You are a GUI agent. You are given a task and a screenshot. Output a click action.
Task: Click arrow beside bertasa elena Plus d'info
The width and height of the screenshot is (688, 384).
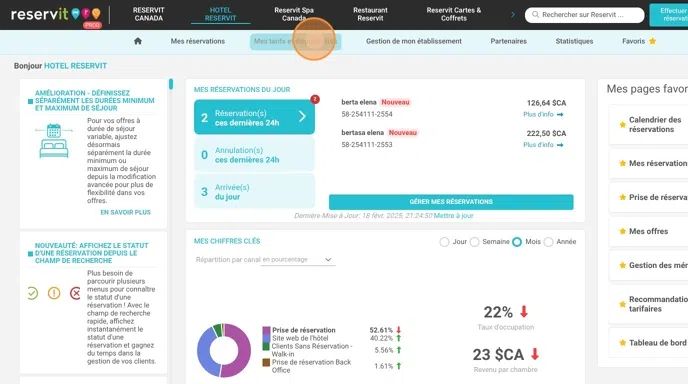[x=560, y=145]
